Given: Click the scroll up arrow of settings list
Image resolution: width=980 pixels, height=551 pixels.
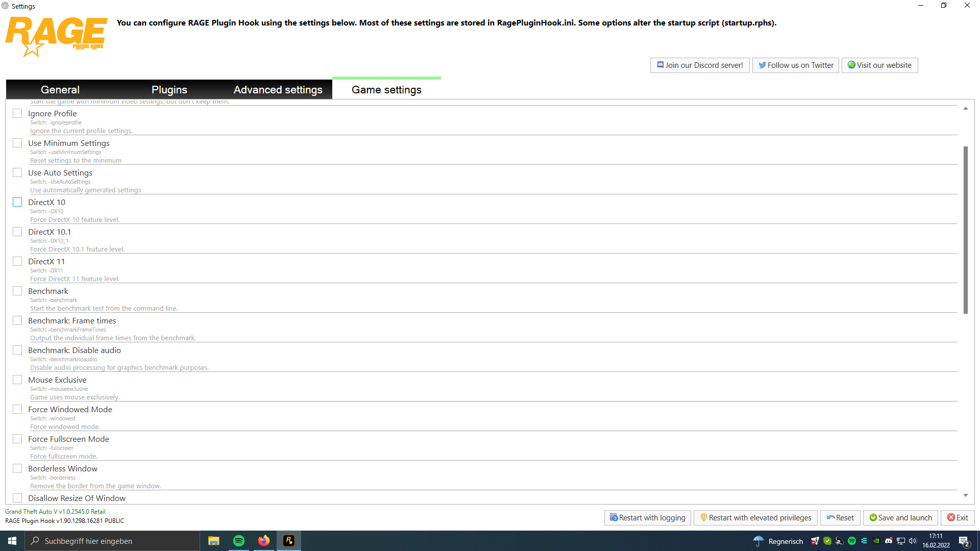Looking at the screenshot, I should pos(965,108).
